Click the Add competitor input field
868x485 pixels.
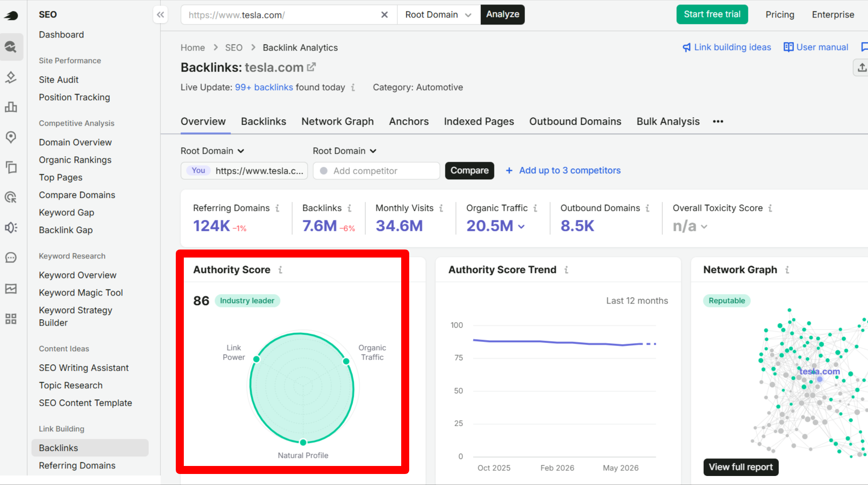[x=376, y=171]
